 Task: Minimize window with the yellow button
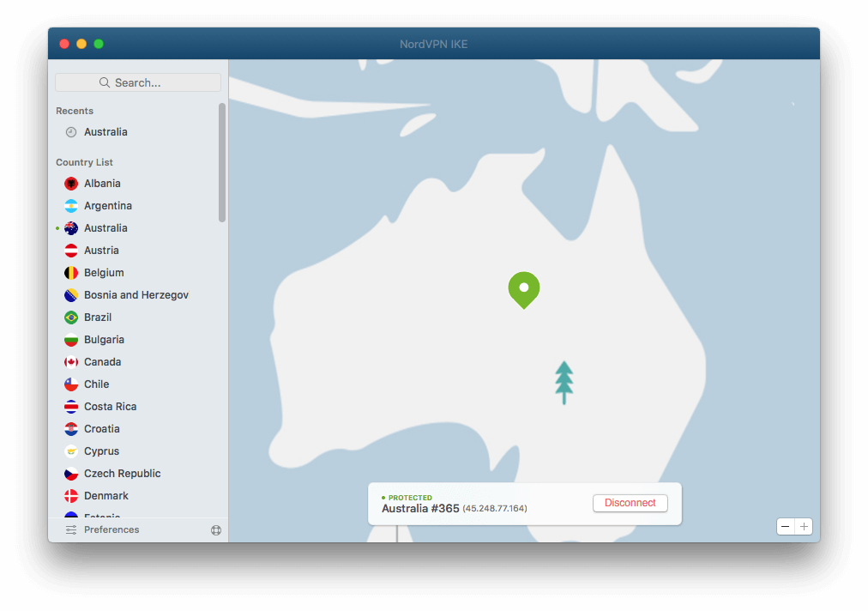point(81,44)
